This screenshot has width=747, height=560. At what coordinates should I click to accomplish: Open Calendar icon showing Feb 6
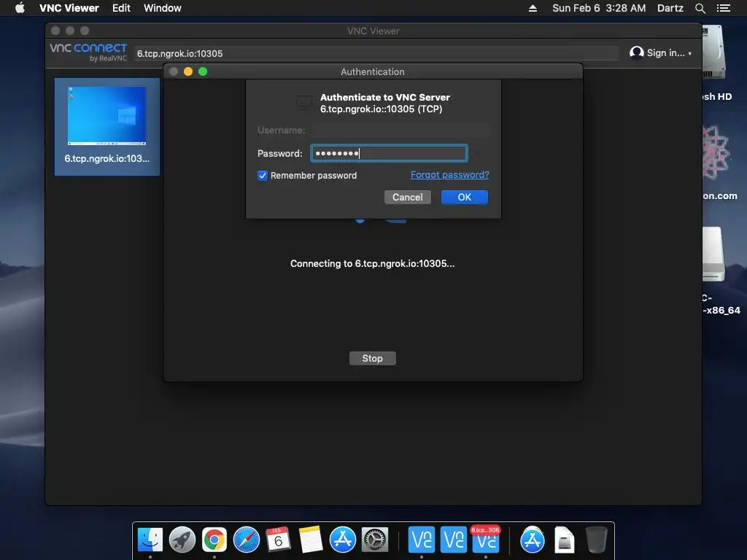[x=278, y=540]
